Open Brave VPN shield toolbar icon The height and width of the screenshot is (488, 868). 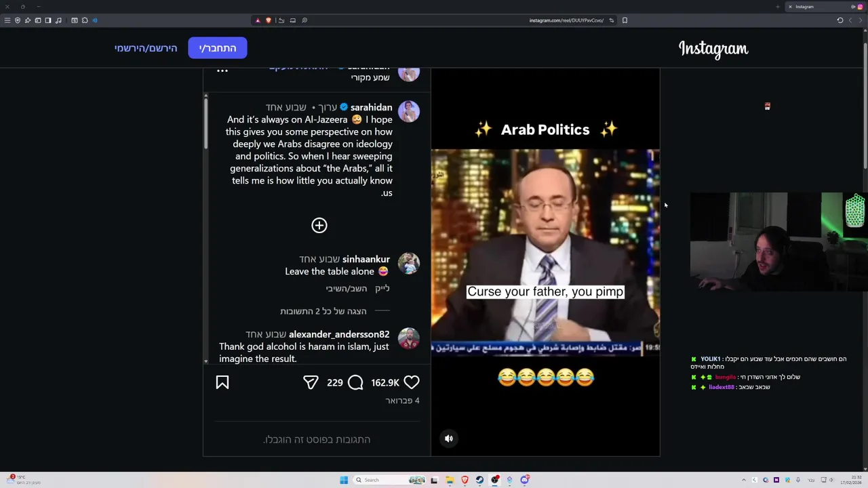coord(18,20)
